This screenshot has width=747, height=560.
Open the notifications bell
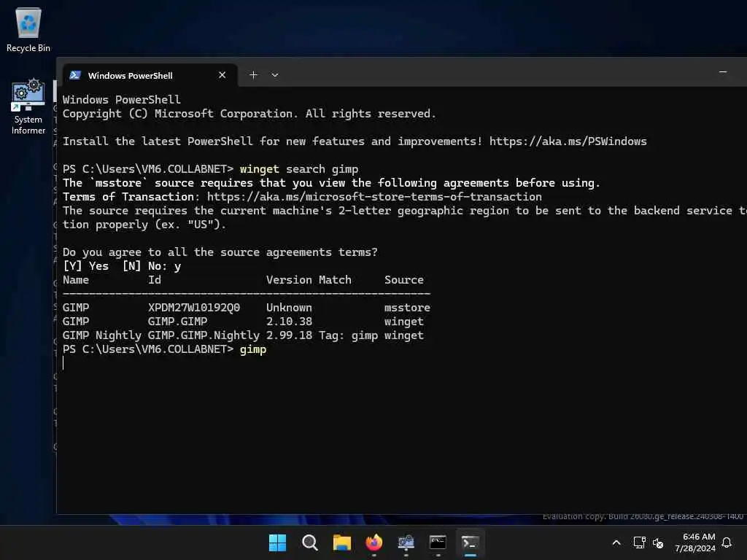pos(727,542)
